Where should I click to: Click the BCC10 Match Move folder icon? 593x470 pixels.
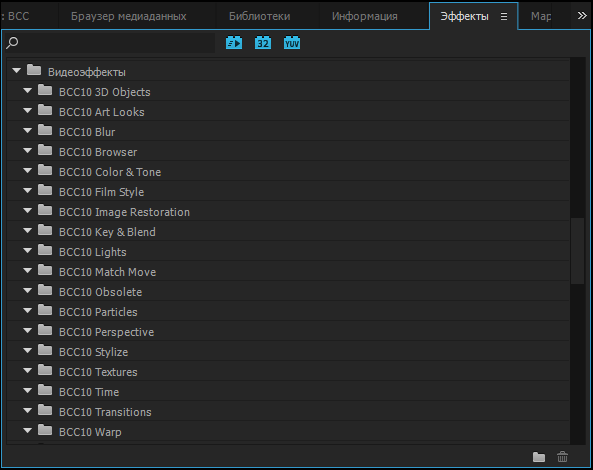tap(45, 270)
